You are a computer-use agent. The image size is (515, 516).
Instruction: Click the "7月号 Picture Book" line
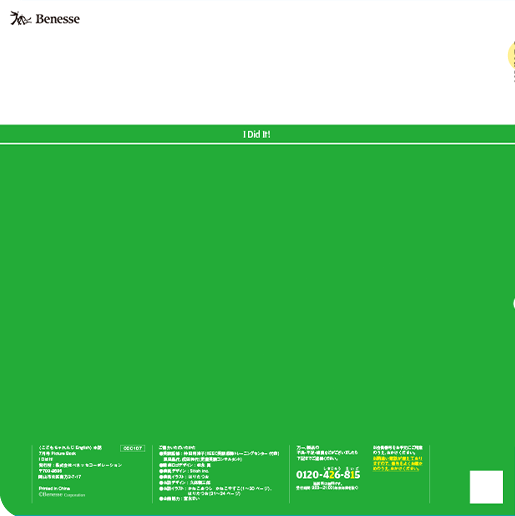pyautogui.click(x=57, y=453)
